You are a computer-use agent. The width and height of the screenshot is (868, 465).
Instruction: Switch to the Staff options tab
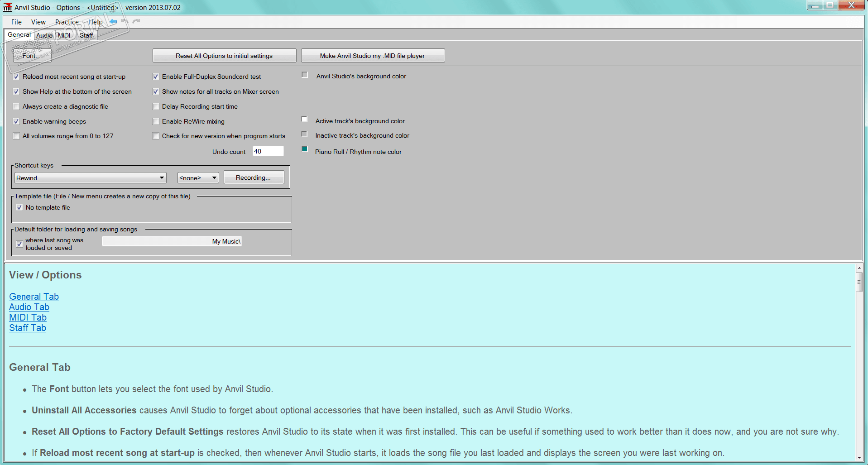click(x=86, y=35)
